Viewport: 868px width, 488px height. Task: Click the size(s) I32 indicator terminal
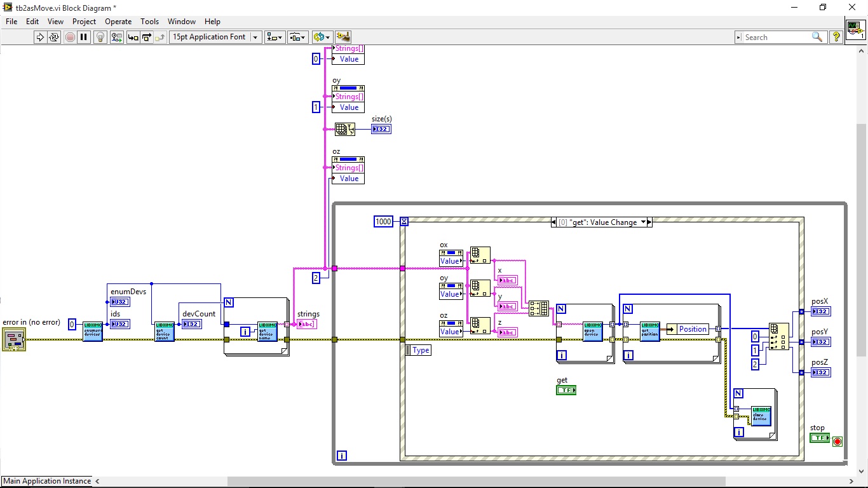click(x=381, y=129)
